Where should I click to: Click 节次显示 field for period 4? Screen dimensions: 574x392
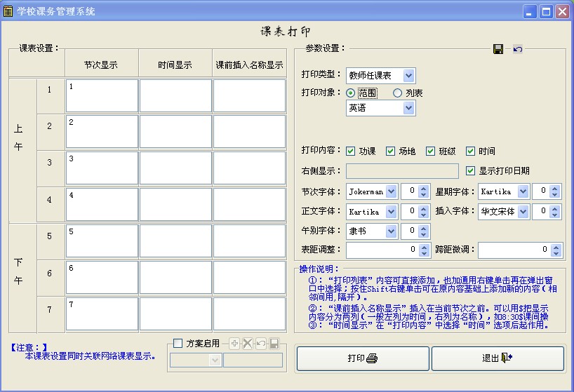(x=102, y=204)
